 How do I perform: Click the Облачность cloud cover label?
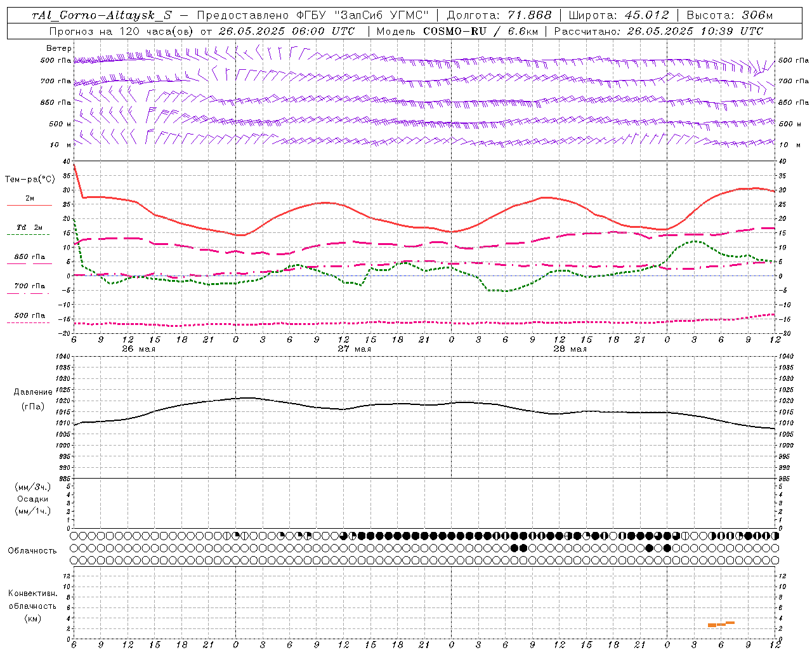click(32, 550)
